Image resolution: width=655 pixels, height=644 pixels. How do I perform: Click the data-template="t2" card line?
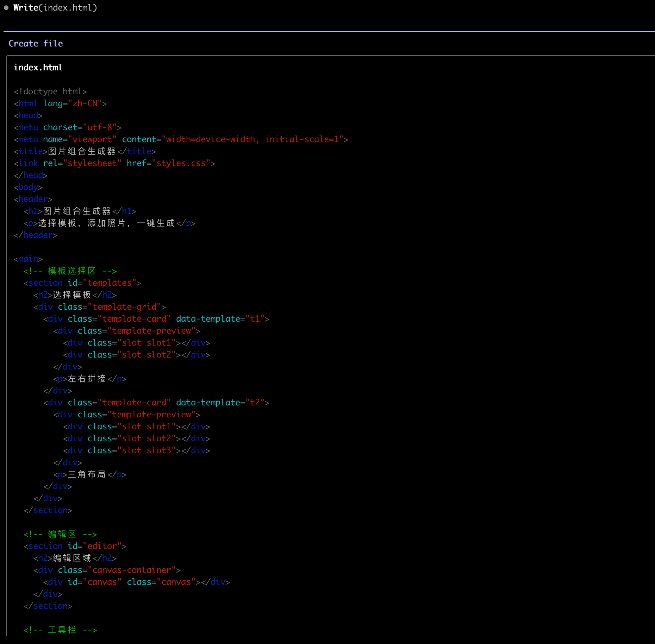156,403
